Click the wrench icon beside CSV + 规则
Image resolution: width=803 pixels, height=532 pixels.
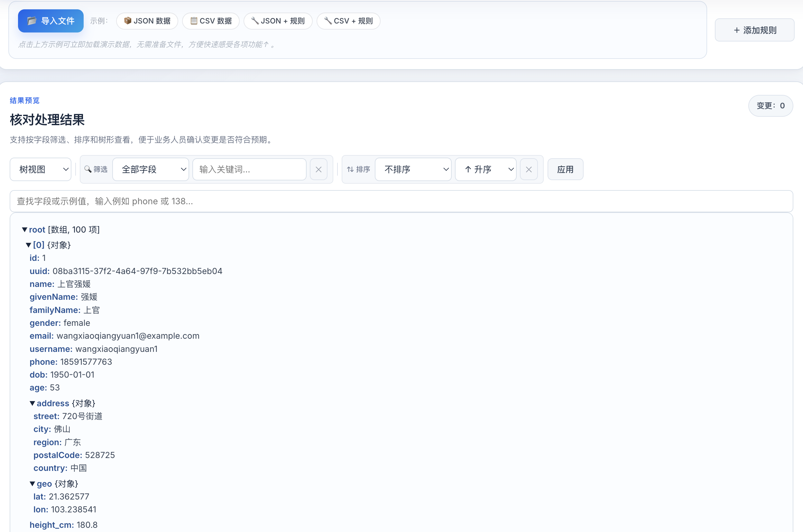click(x=327, y=21)
